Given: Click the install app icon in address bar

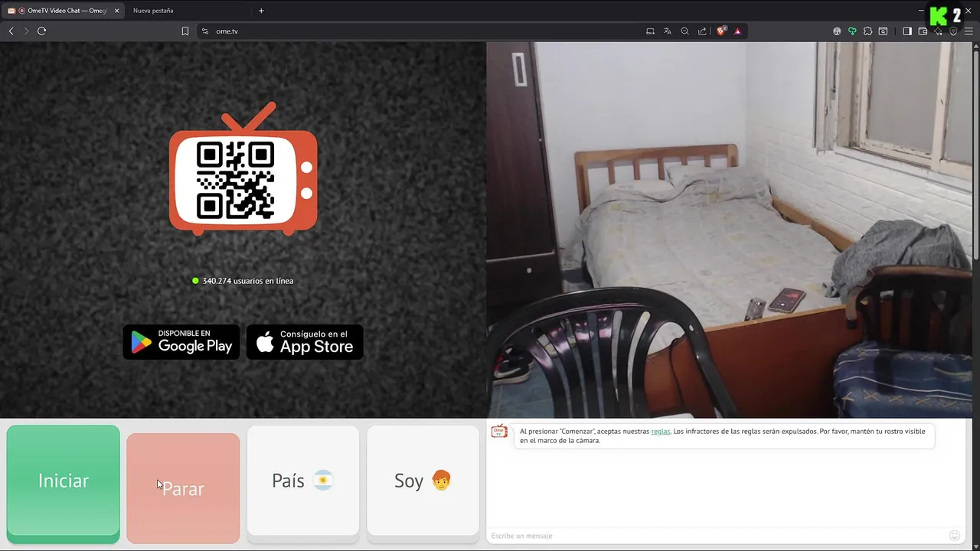Looking at the screenshot, I should (x=650, y=31).
